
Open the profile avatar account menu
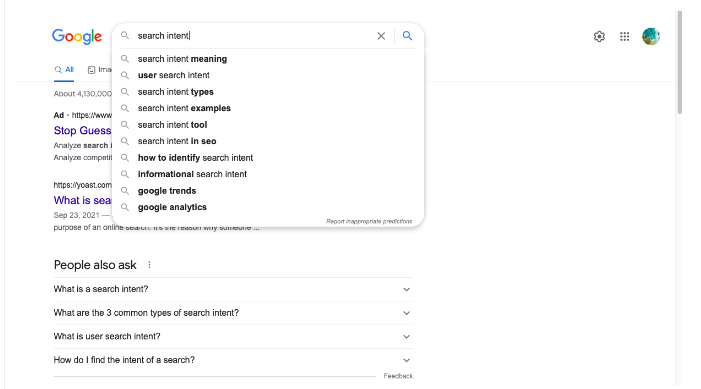650,36
